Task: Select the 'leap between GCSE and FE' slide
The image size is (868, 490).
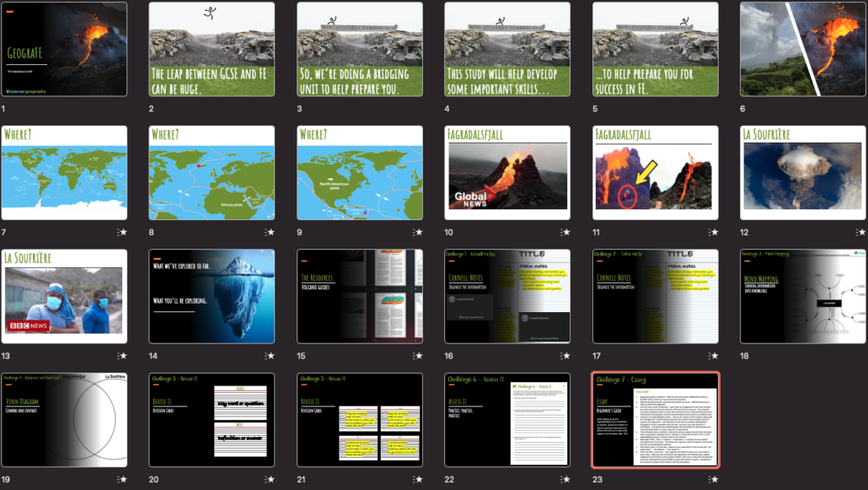Action: point(212,49)
